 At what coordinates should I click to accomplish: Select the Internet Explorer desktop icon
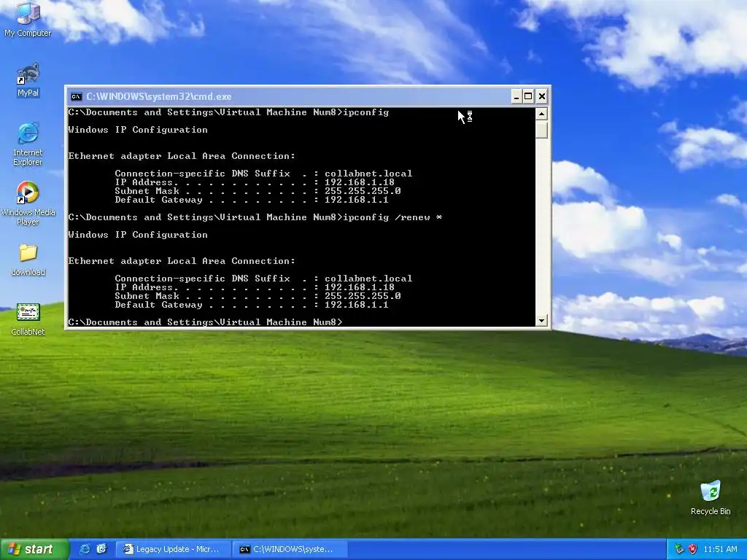[28, 144]
